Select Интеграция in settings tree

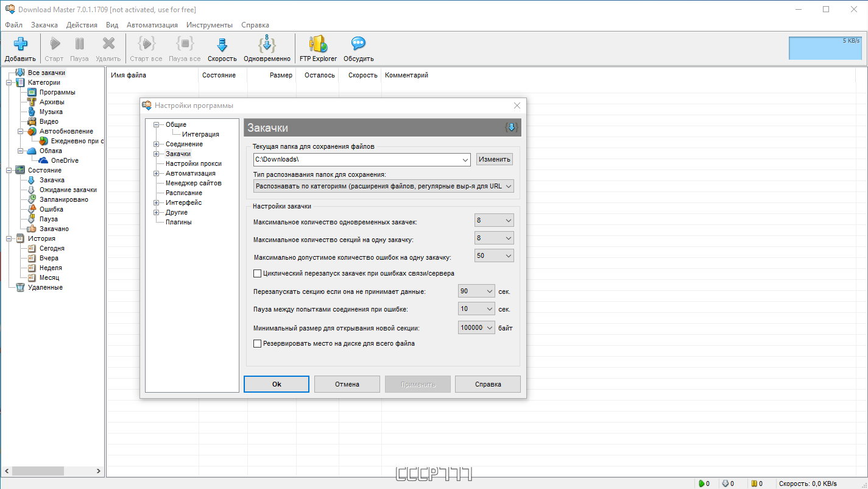pos(200,134)
